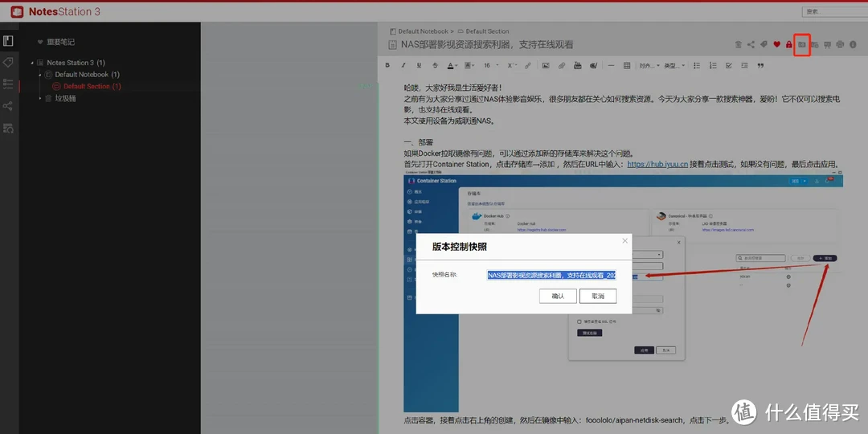Click the note title NAS部署影视资源搜索利器
This screenshot has width=868, height=434.
(487, 45)
